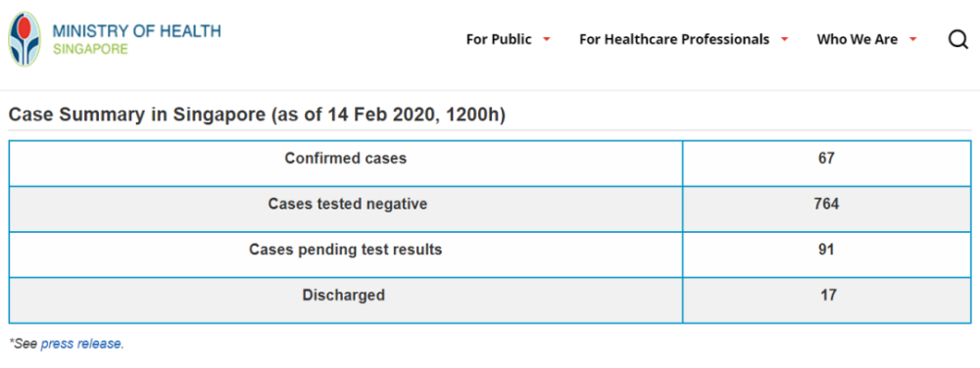Image resolution: width=980 pixels, height=368 pixels.
Task: Click the MINISTRY OF HEALTH title text
Action: pos(136,31)
